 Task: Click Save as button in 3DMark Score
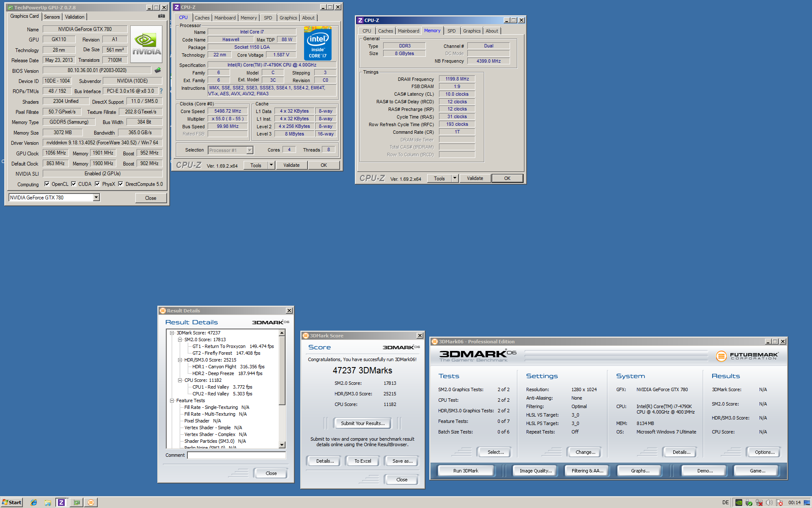pyautogui.click(x=402, y=461)
